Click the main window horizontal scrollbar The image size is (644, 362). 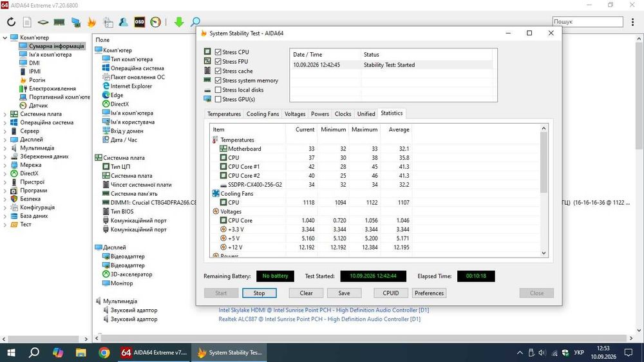[x=364, y=338]
